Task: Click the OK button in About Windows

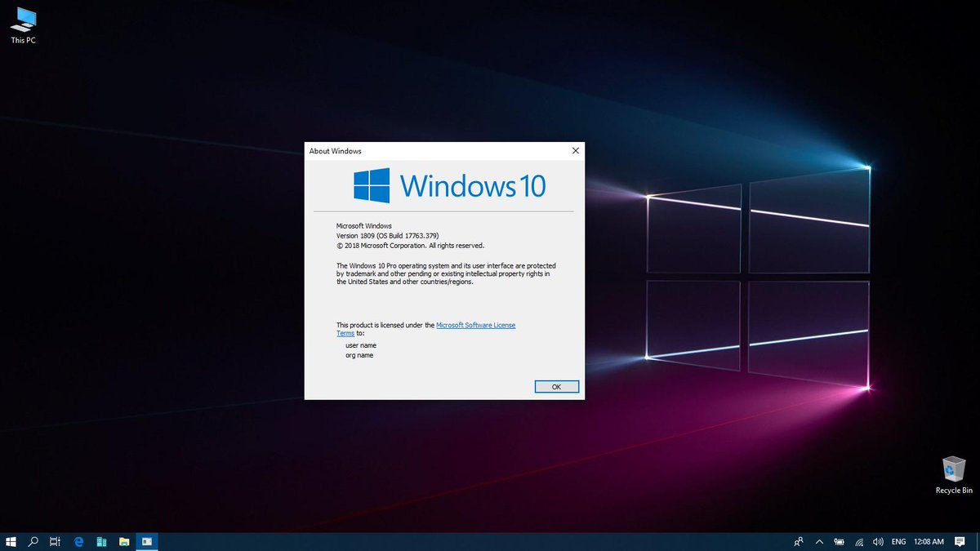Action: 556,387
